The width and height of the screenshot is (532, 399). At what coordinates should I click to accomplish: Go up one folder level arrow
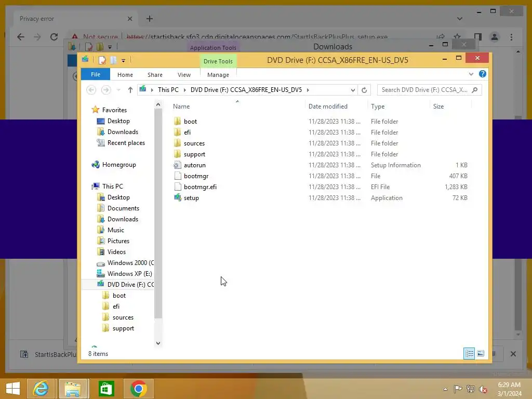pos(130,90)
